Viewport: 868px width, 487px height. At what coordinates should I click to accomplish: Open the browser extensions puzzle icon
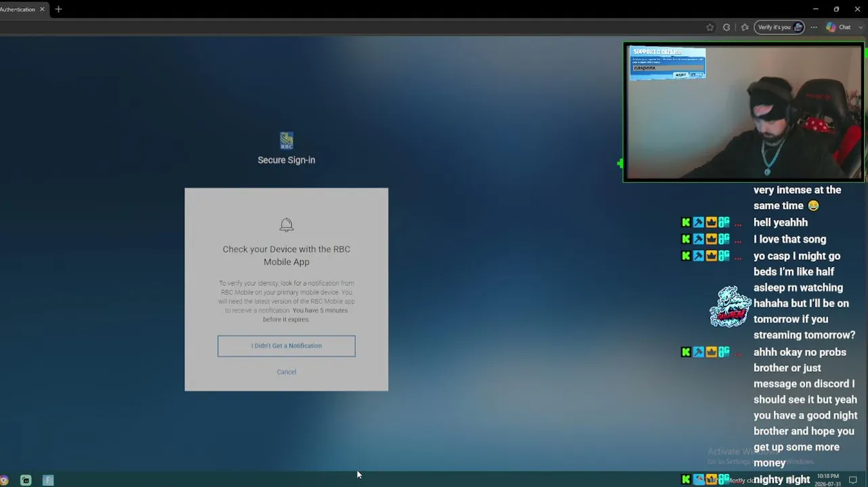727,27
